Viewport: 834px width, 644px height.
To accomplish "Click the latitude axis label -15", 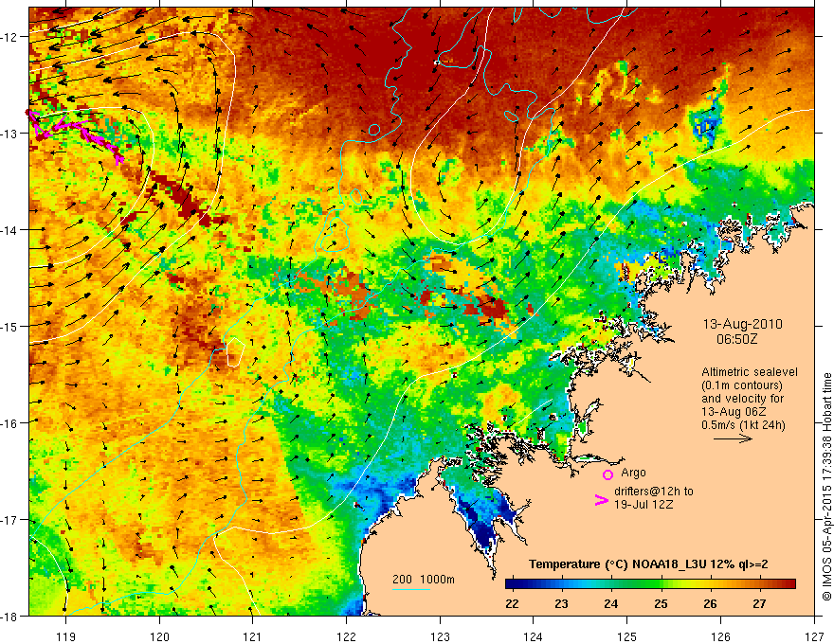I will (10, 326).
